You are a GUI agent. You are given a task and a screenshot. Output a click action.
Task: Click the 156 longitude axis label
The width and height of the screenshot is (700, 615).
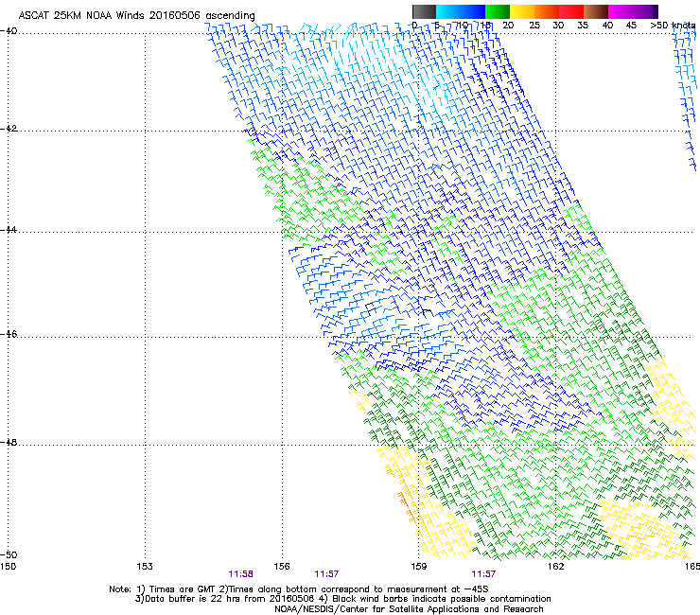pos(282,567)
